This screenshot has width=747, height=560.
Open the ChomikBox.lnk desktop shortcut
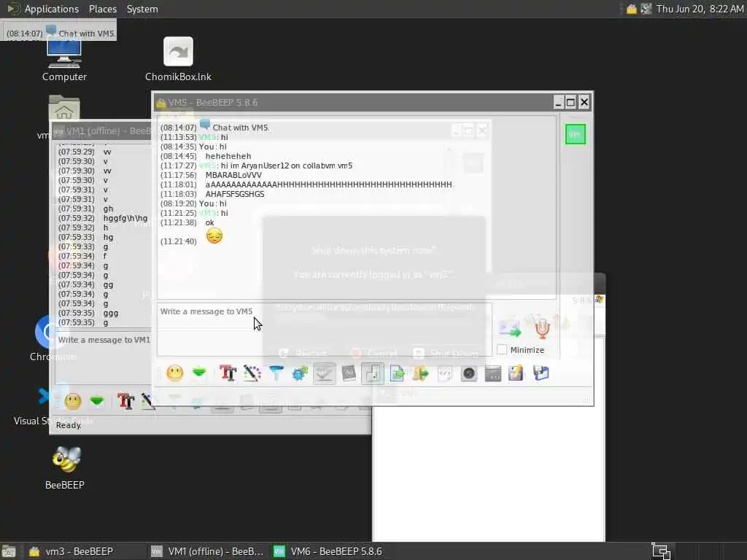tap(178, 60)
